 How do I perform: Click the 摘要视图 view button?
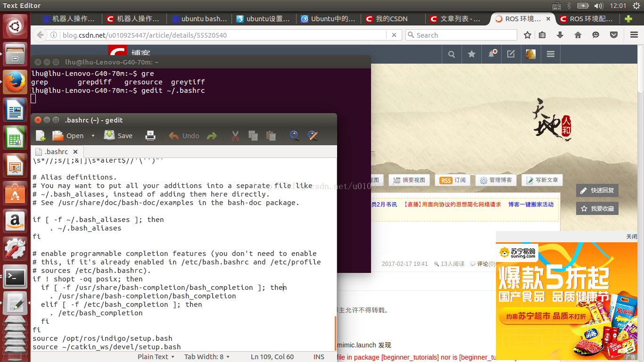tap(409, 180)
